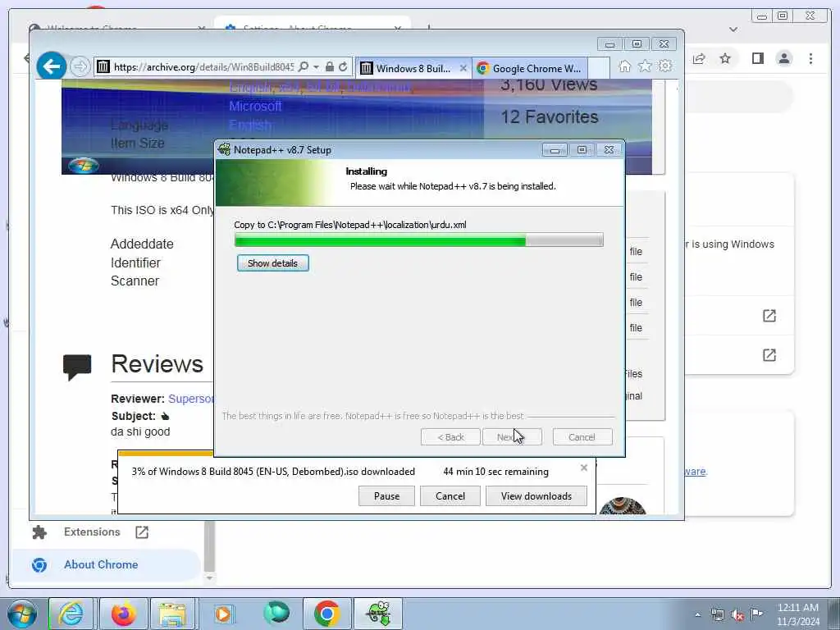Click the Notepad++ installer taskbar icon
This screenshot has height=630, width=840.
(378, 614)
